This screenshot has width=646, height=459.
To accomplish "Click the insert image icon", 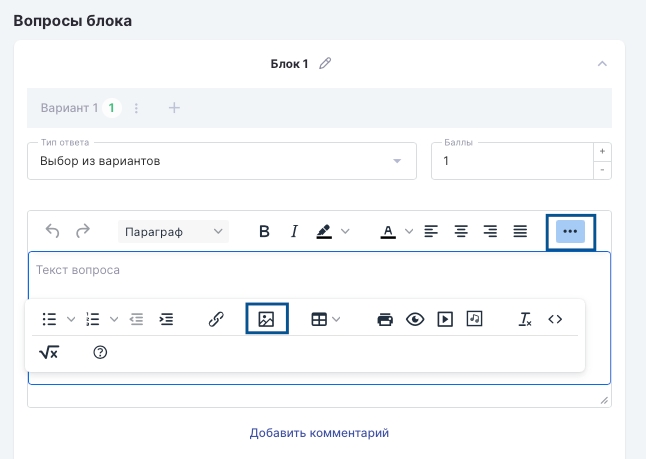I will pyautogui.click(x=266, y=319).
